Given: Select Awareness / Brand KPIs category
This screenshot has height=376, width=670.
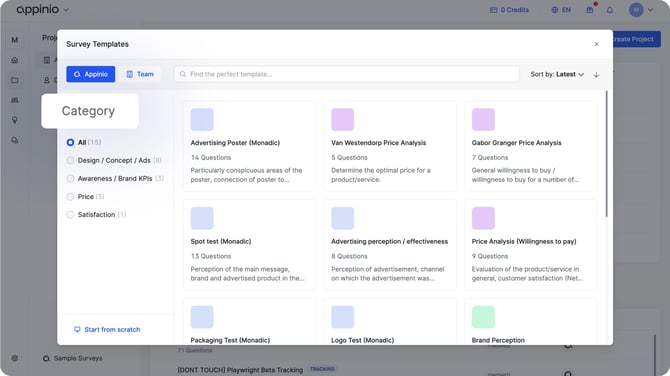Looking at the screenshot, I should coord(115,179).
